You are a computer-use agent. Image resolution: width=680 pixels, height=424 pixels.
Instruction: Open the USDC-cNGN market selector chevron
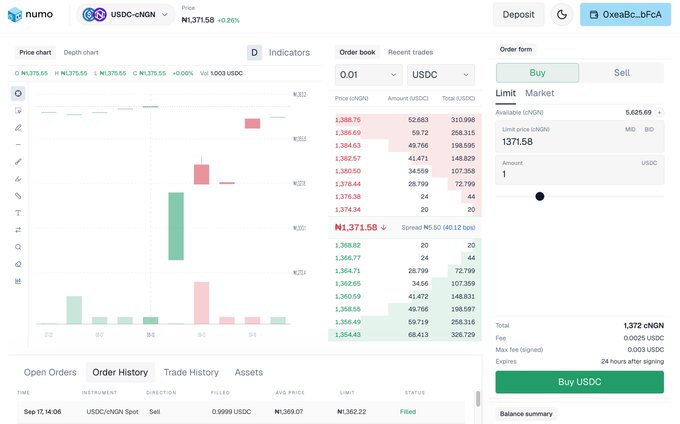click(x=164, y=14)
